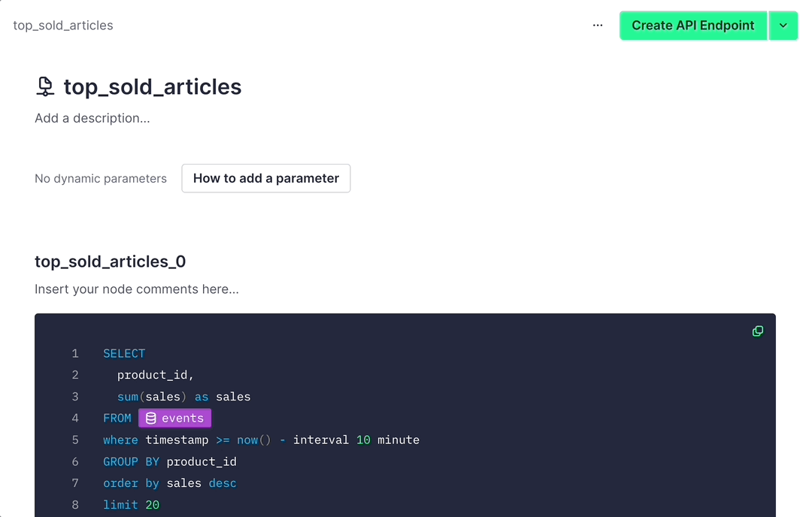Expand the arrow next to Create API Endpoint
The width and height of the screenshot is (812, 517).
pyautogui.click(x=783, y=25)
